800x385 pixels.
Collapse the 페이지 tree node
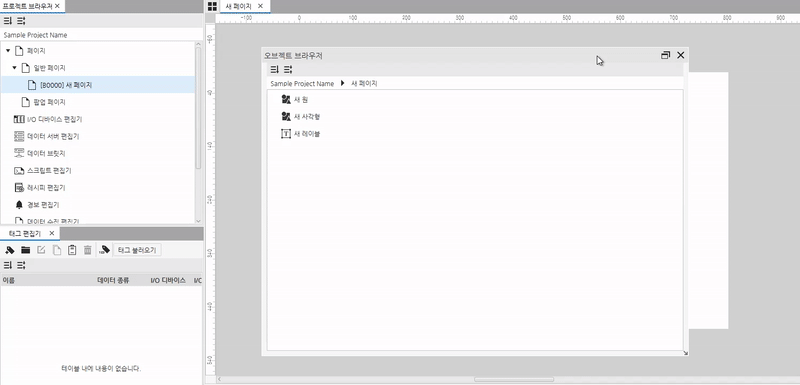(x=8, y=51)
